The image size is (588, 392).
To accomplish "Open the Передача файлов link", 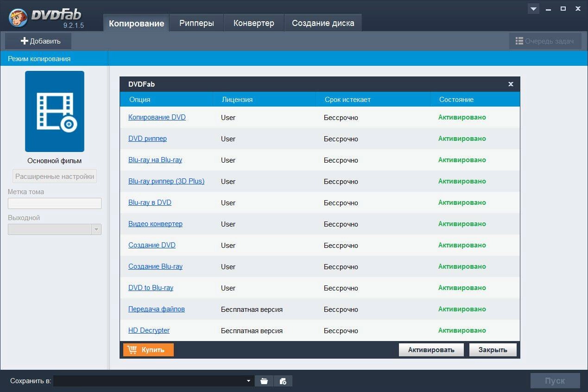I will coord(157,309).
